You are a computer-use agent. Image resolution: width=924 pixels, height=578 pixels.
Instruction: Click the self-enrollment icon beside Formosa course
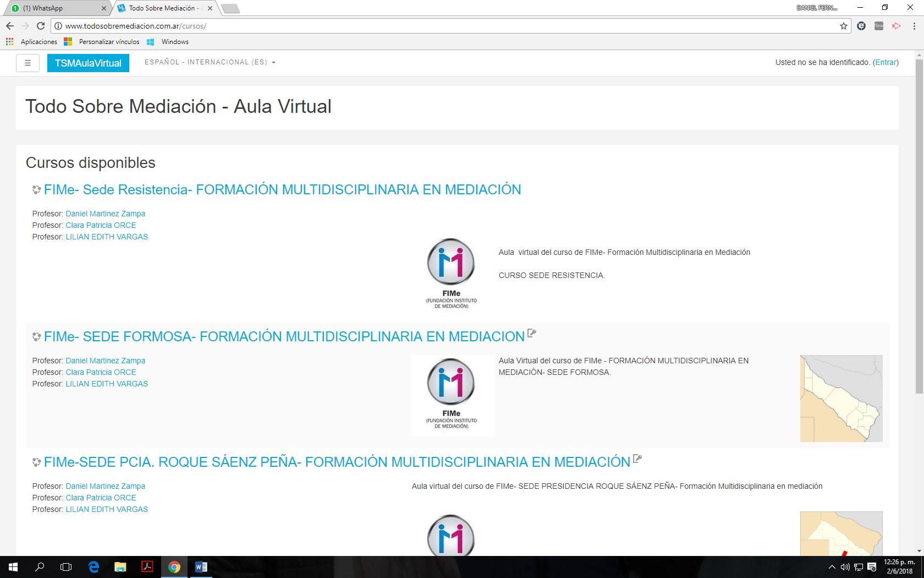coord(531,333)
